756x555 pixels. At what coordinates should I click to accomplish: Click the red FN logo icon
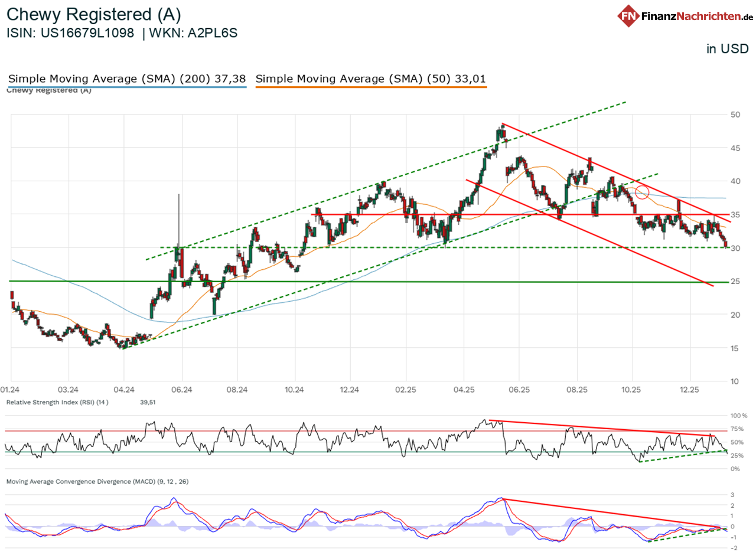pyautogui.click(x=629, y=16)
